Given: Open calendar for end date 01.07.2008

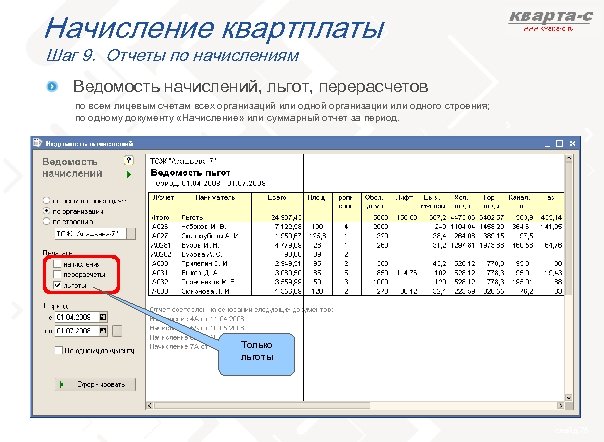Looking at the screenshot, I should [103, 331].
